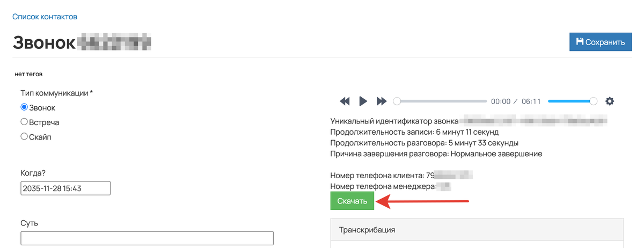Click the Транскрибация panel header

point(477,230)
